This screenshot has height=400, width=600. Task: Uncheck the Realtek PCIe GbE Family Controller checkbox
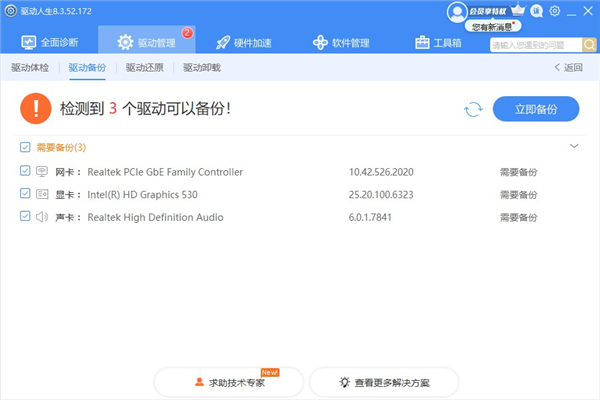(25, 171)
